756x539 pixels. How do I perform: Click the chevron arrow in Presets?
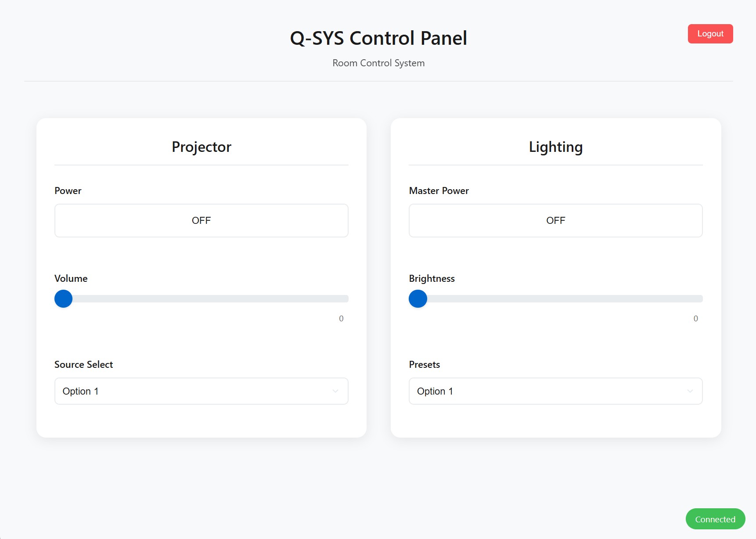690,391
